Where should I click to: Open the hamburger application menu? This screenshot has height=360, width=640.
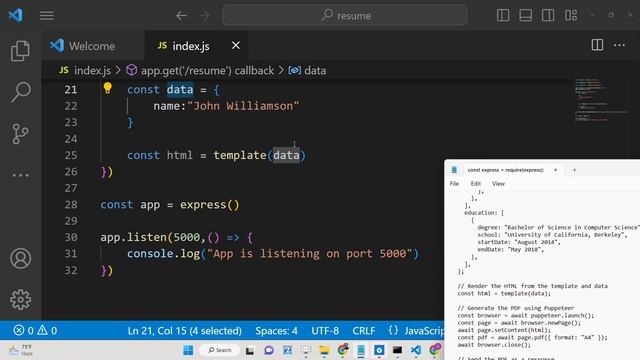[x=47, y=16]
